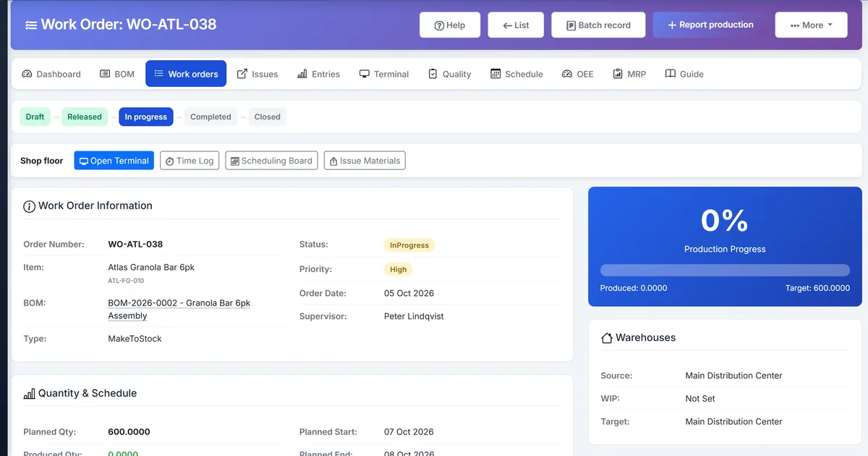Viewport: 868px width, 456px height.
Task: Click the info icon by Work Order Information
Action: tap(29, 206)
